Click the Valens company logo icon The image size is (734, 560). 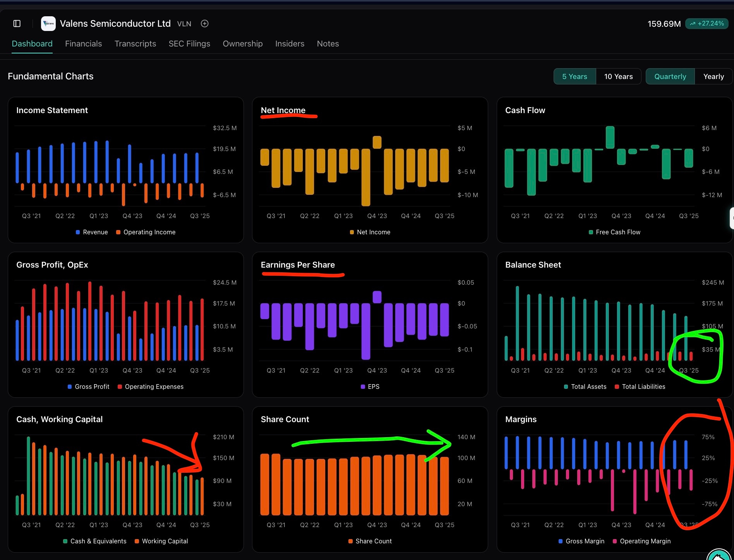(48, 24)
